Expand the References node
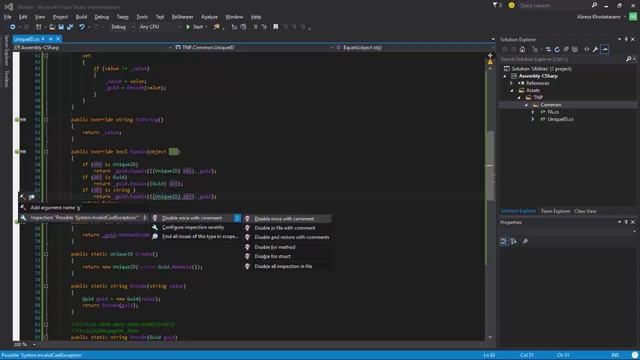 tap(511, 83)
